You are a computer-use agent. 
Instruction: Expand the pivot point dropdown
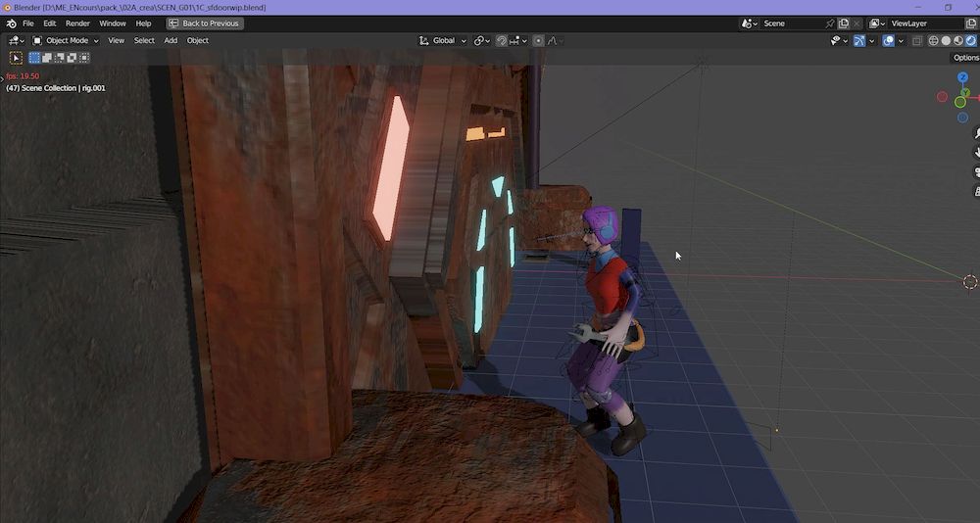click(481, 41)
